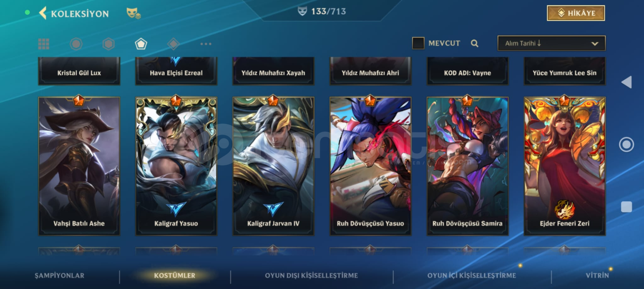Select the circular rarity filter icon
The image size is (644, 289).
[x=76, y=44]
